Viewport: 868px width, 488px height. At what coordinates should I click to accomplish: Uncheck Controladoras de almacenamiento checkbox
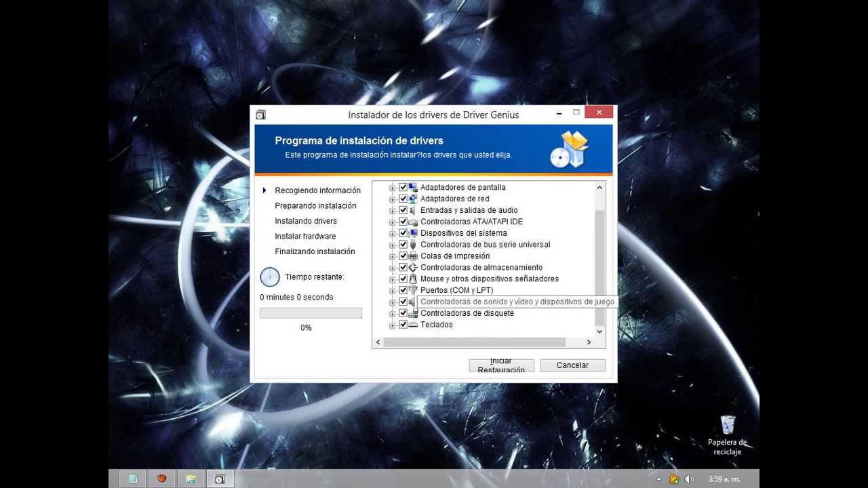pos(403,268)
